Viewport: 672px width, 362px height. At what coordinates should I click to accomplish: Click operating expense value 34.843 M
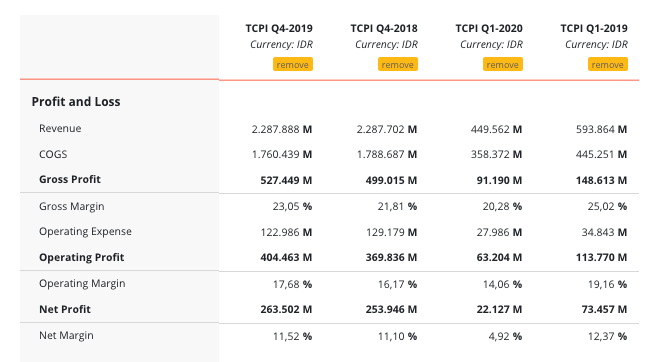[604, 232]
